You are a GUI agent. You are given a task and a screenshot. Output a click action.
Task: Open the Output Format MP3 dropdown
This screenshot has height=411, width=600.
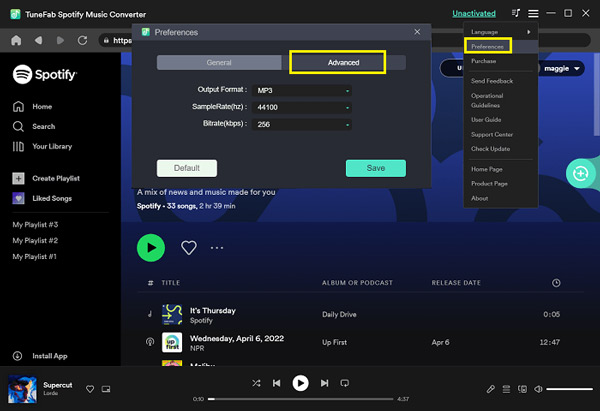coord(302,90)
